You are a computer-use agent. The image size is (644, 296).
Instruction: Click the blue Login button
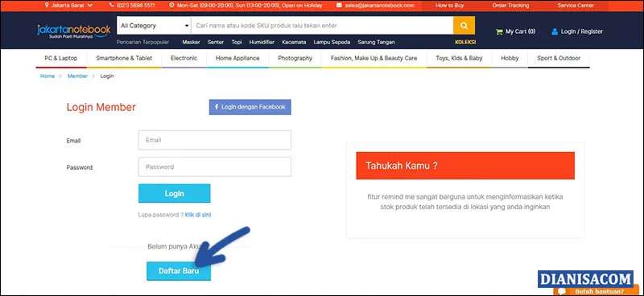click(175, 193)
